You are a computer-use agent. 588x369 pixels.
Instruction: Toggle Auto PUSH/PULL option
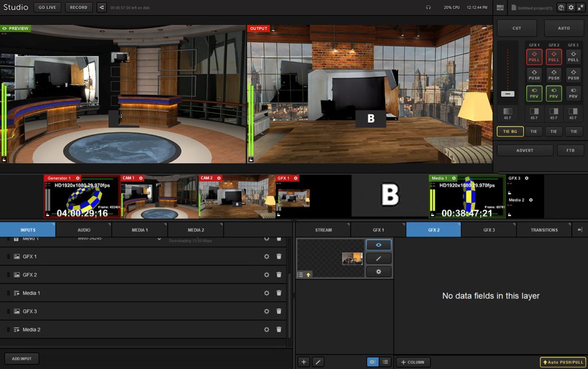[x=563, y=362]
